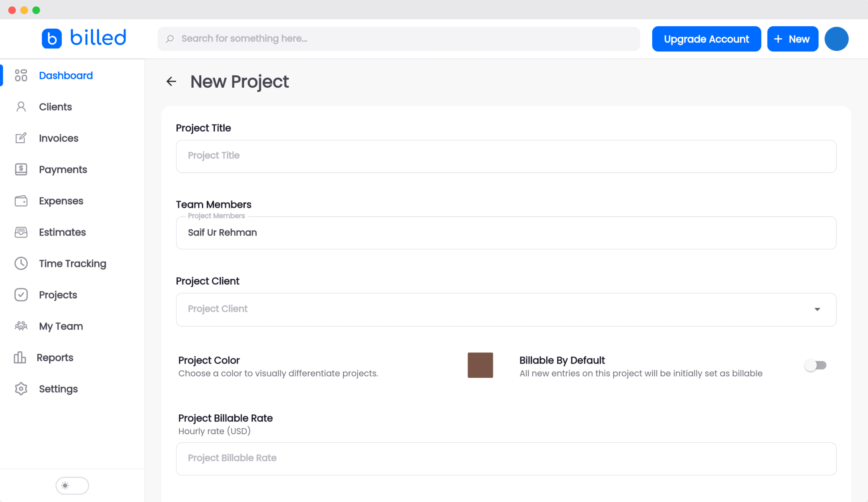Viewport: 868px width, 502px height.
Task: Select the Estimates sidebar icon
Action: tap(21, 232)
